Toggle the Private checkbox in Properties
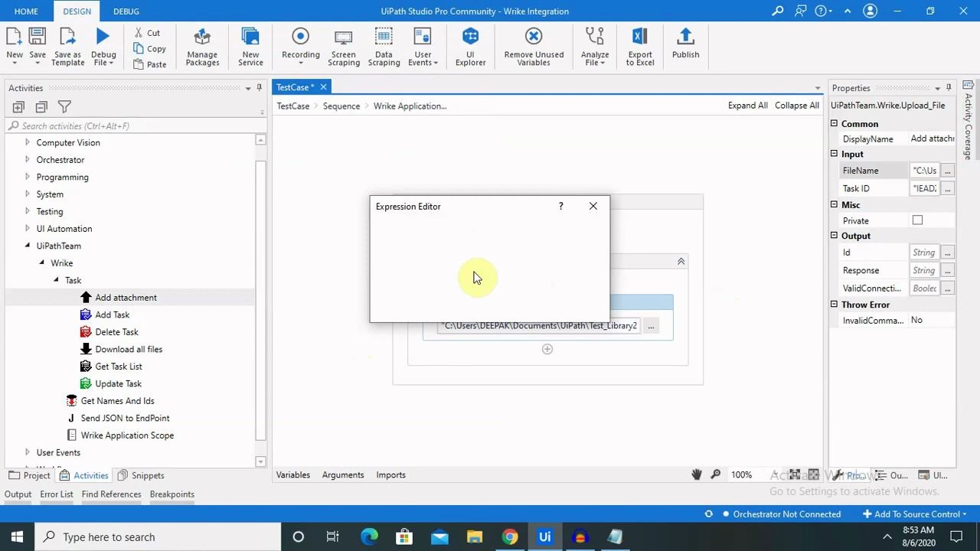This screenshot has height=551, width=980. (916, 220)
